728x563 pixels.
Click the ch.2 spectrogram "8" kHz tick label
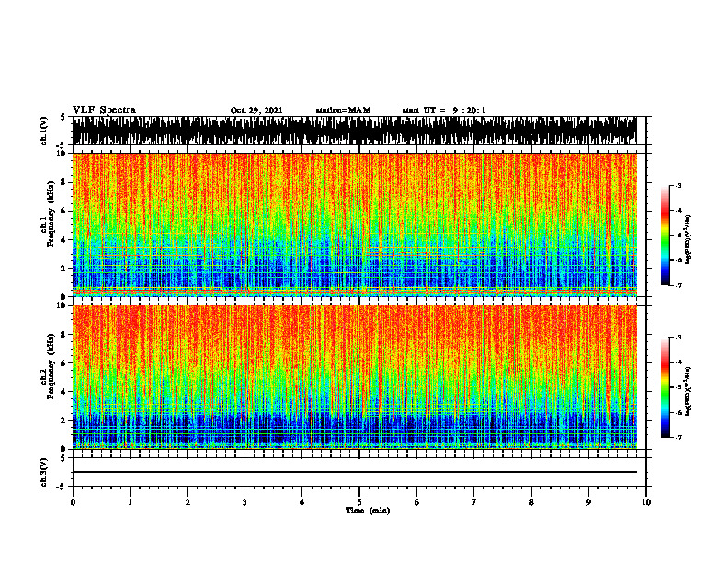(64, 335)
